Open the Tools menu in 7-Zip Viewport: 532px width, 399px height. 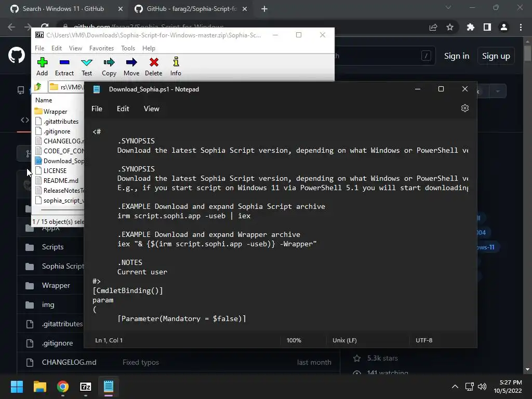pos(128,48)
